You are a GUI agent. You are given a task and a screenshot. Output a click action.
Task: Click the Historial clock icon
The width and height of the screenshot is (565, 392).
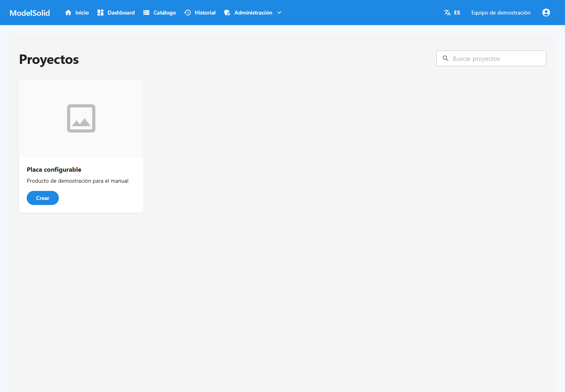point(188,13)
